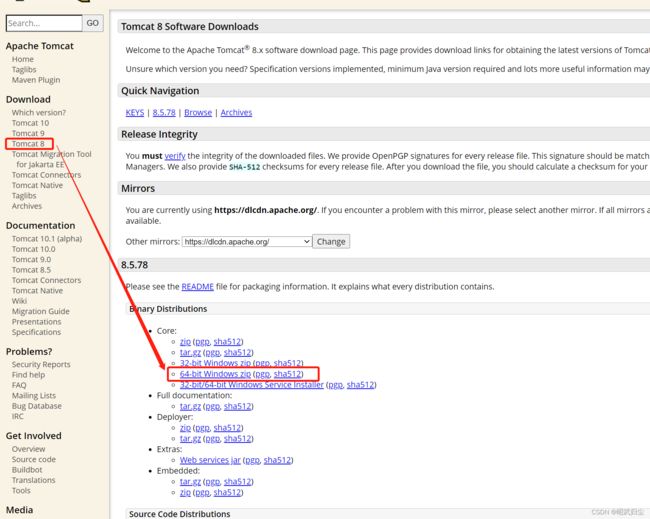
Task: Open Migration Guide link
Action: click(x=41, y=311)
